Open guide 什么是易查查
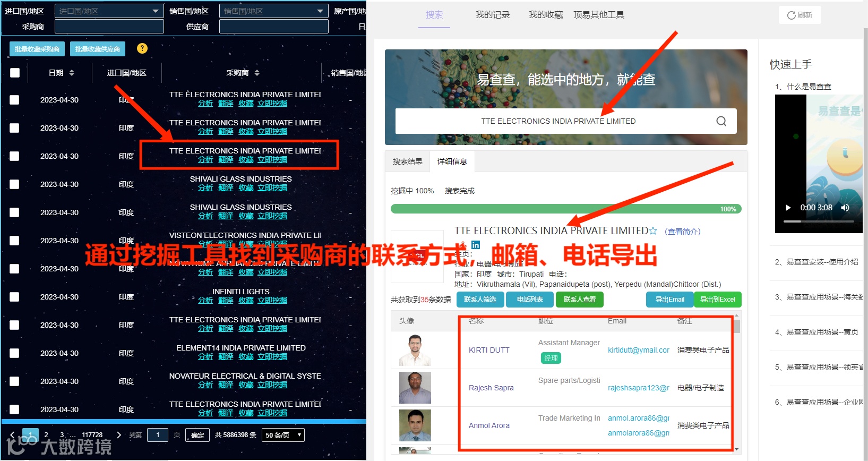 (x=803, y=87)
